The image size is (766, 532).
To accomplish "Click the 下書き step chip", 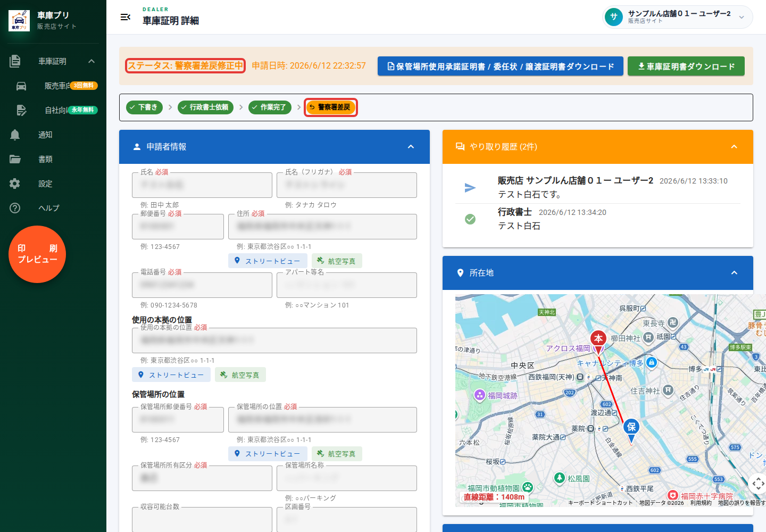I will (x=145, y=107).
